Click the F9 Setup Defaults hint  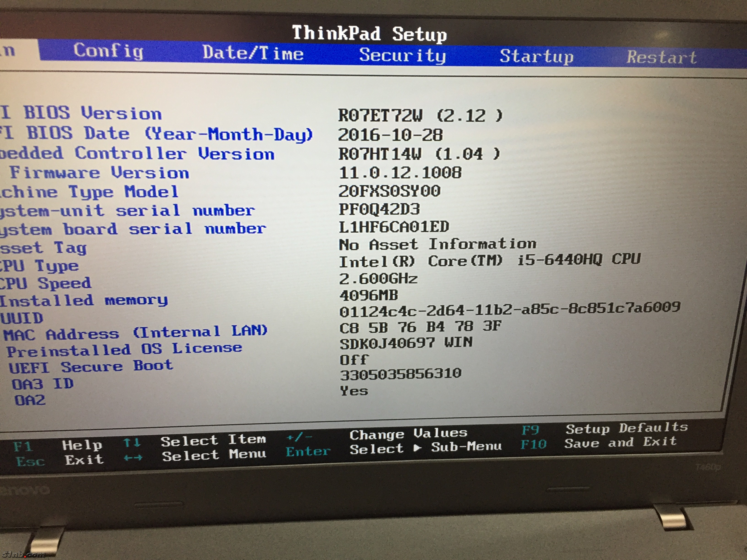click(x=530, y=430)
